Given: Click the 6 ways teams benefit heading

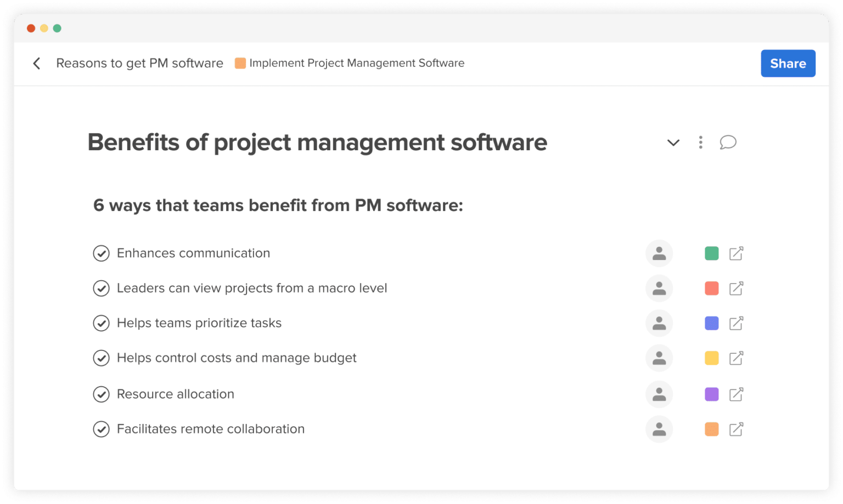Looking at the screenshot, I should click(278, 206).
